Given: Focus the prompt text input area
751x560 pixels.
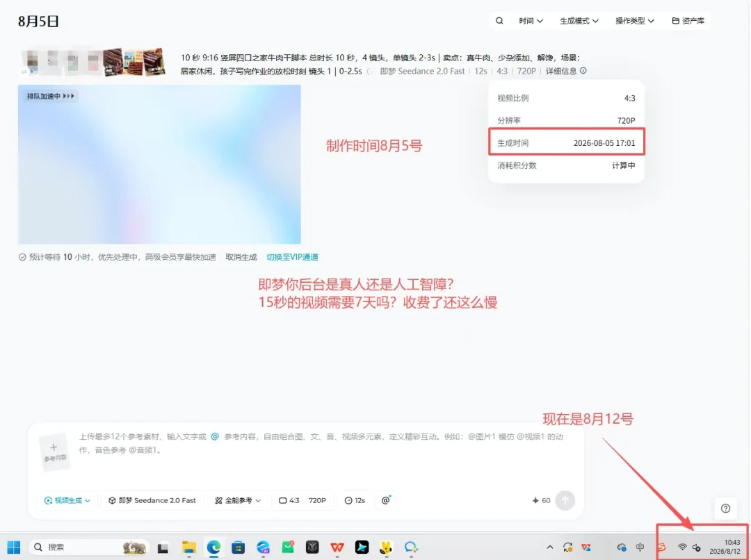Looking at the screenshot, I should click(321, 443).
